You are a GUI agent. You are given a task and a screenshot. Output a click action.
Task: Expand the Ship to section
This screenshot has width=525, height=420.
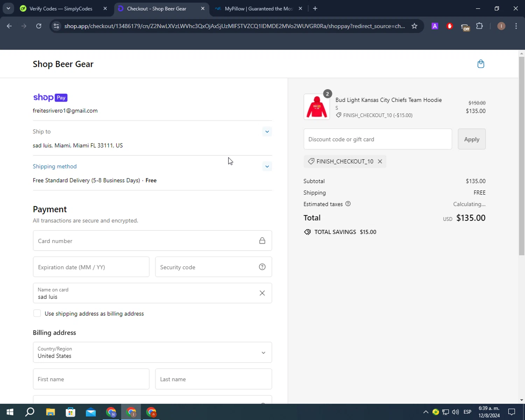(x=267, y=132)
